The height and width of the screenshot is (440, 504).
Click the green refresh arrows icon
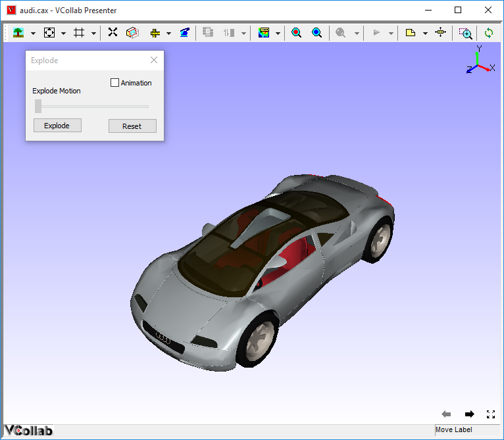[x=489, y=33]
